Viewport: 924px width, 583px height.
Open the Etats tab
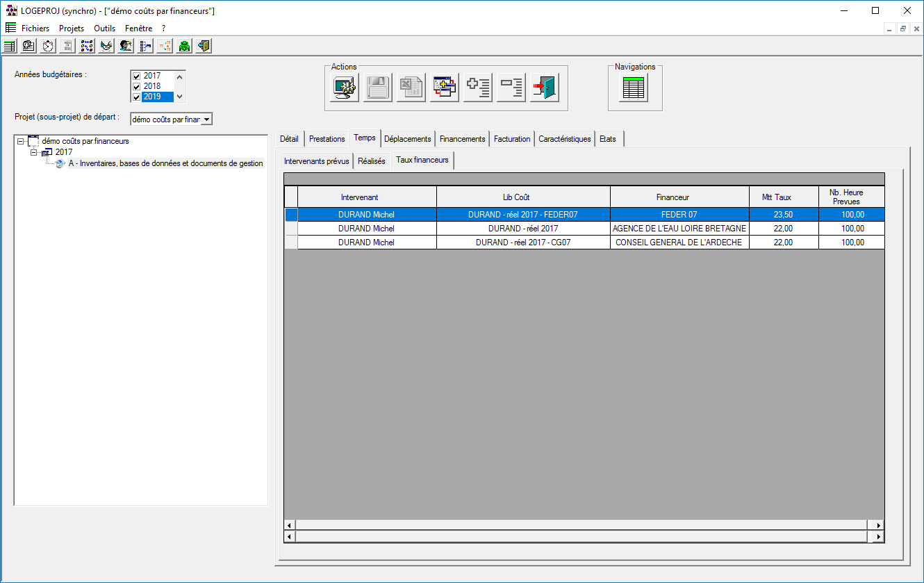608,139
